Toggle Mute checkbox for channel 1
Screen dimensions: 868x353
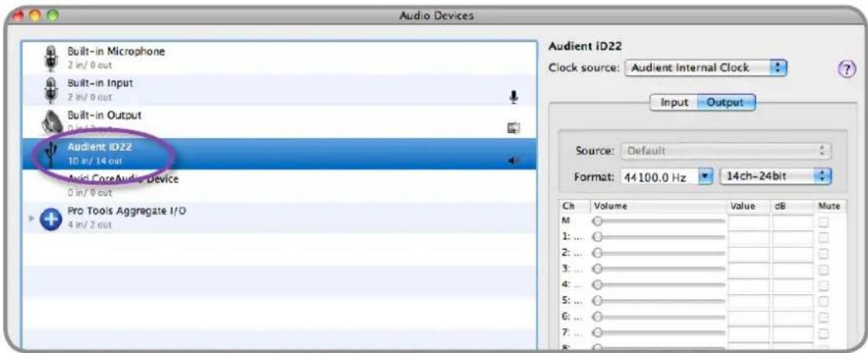tap(825, 237)
